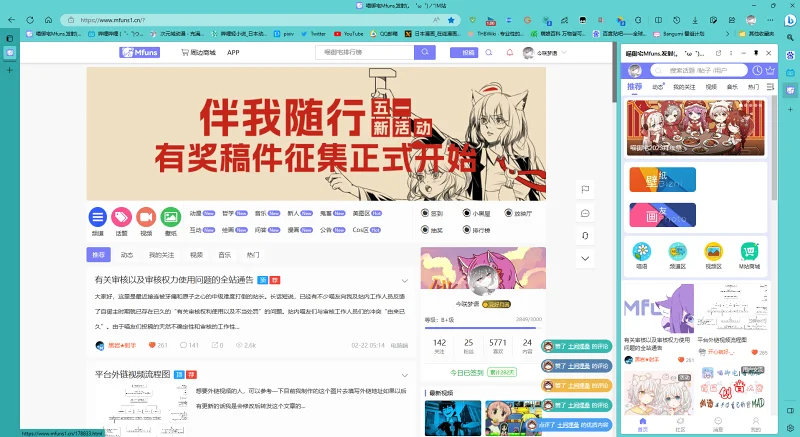Open the shopping cart 周边商城 link

198,53
